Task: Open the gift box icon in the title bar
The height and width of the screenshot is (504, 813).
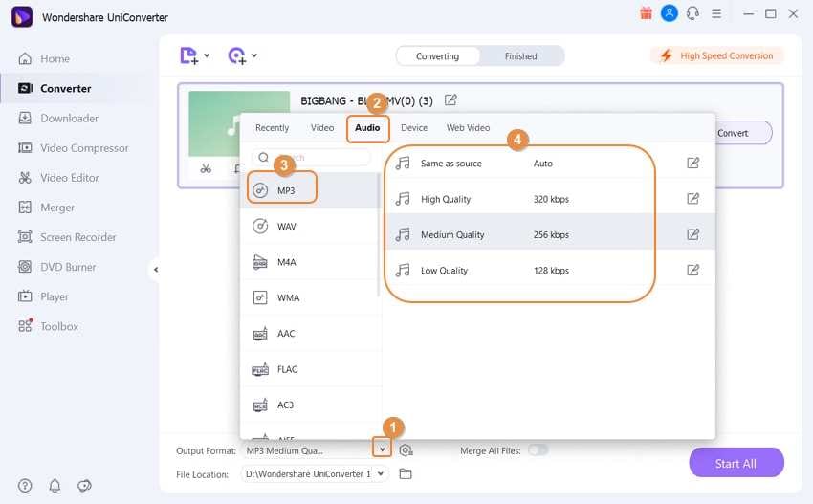Action: (646, 13)
